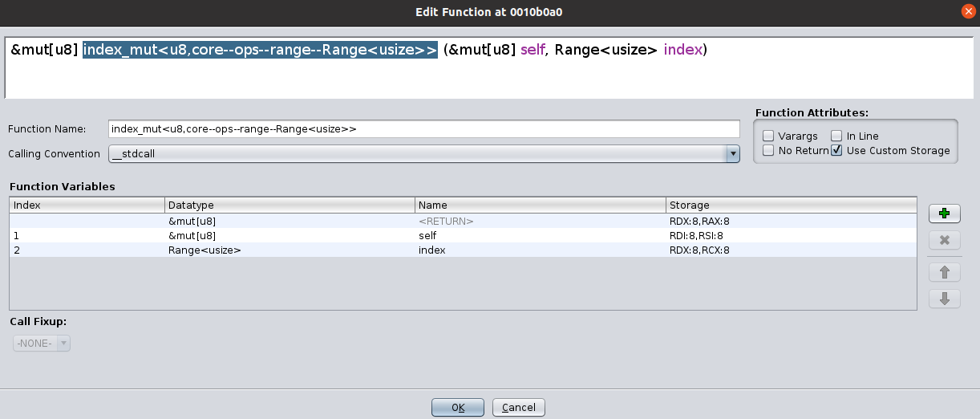The width and height of the screenshot is (980, 419).
Task: Click the Storage column header
Action: (x=790, y=205)
